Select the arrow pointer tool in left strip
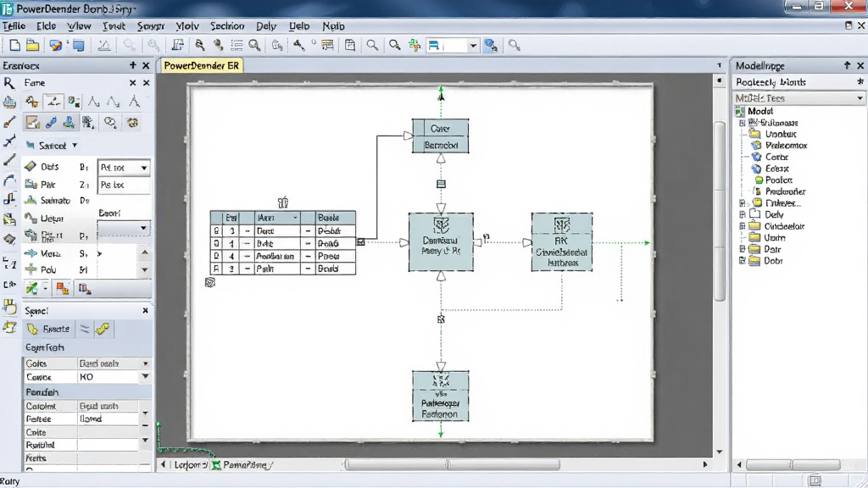Image resolution: width=868 pixels, height=488 pixels. coord(8,83)
